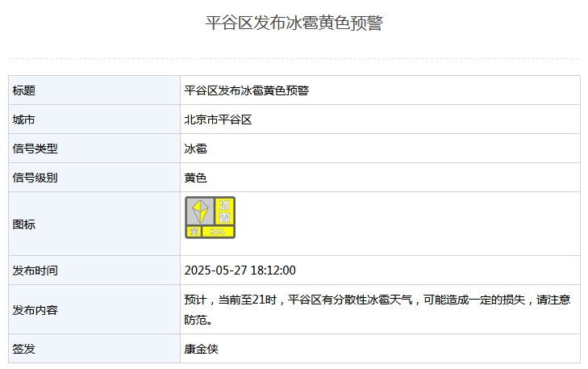Click the 2025-05-27 18:12:00 timestamp
The width and height of the screenshot is (588, 369).
pos(240,270)
